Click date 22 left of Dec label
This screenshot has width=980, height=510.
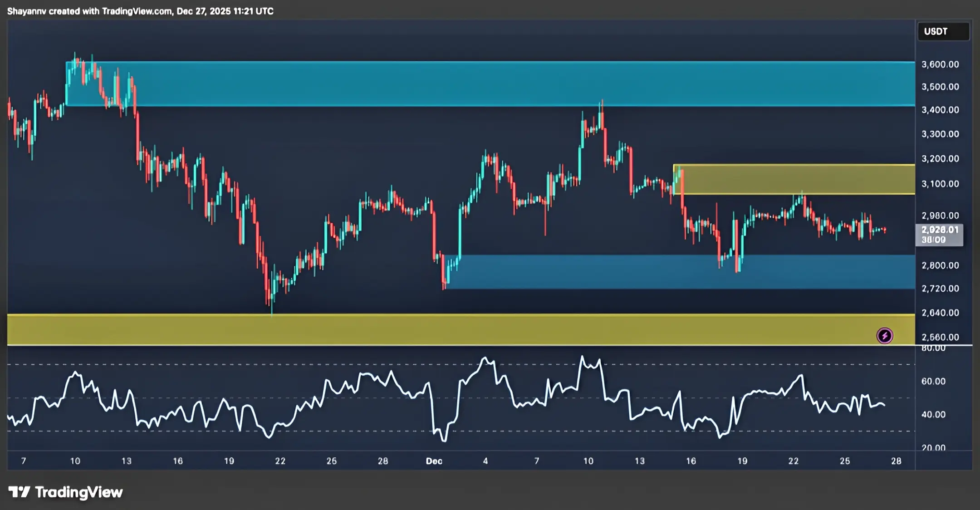point(280,461)
